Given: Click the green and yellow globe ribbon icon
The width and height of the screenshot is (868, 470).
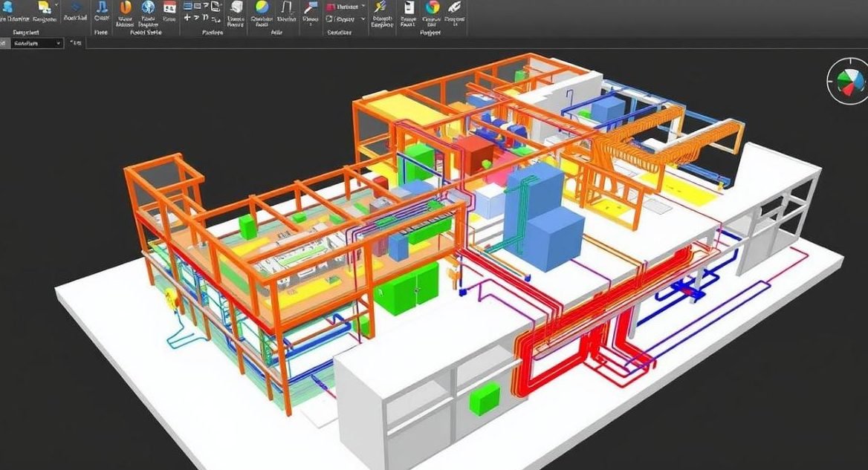Looking at the screenshot, I should coord(262,7).
